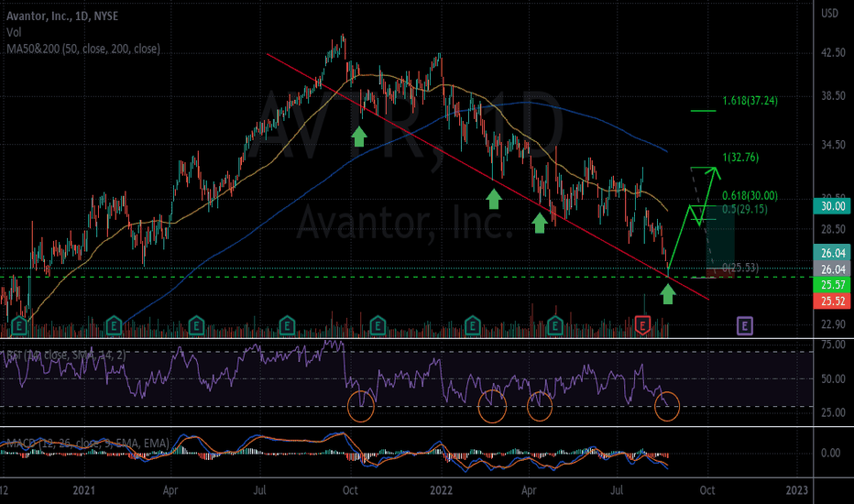This screenshot has height=504, width=854.
Task: Select the green up arrow below Oct 2021 dip
Action: coord(359,137)
